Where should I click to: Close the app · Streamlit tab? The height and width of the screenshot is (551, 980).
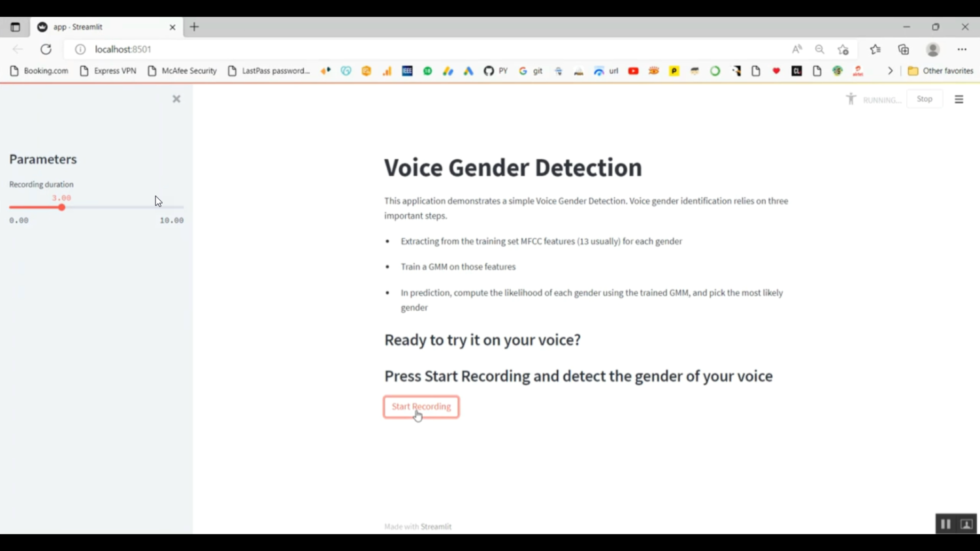tap(172, 27)
